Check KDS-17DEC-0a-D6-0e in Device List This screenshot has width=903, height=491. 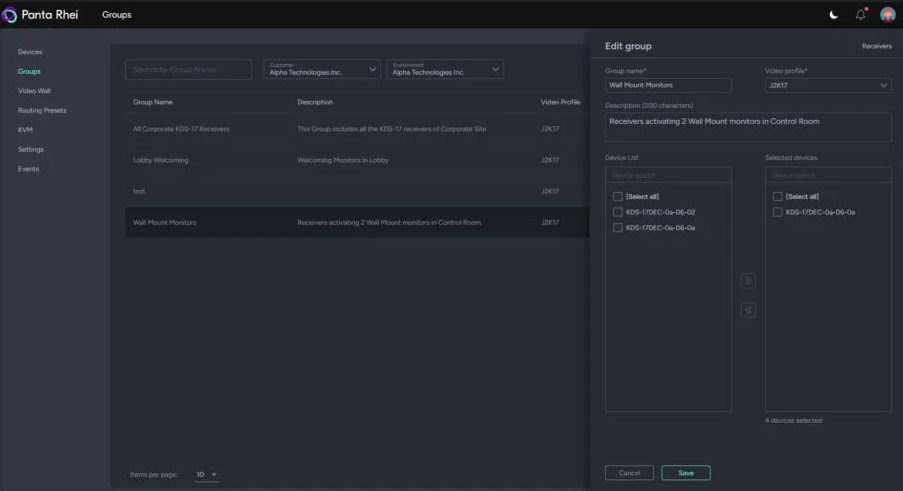tap(618, 228)
